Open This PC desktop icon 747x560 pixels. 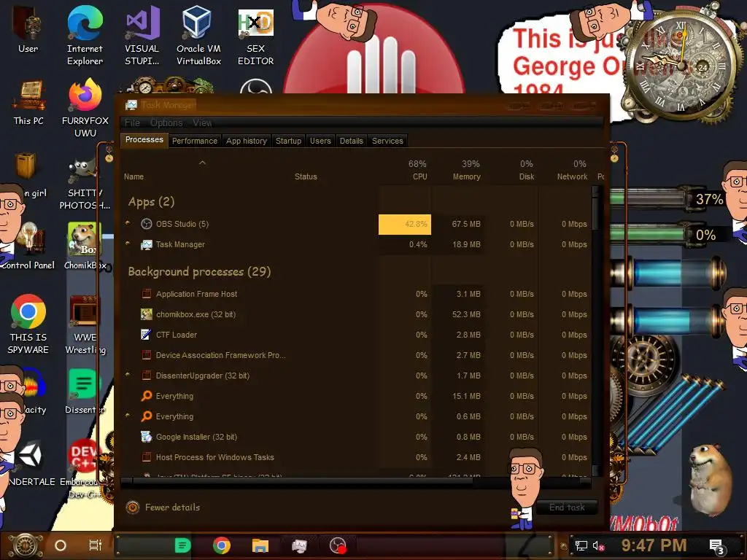(x=28, y=102)
